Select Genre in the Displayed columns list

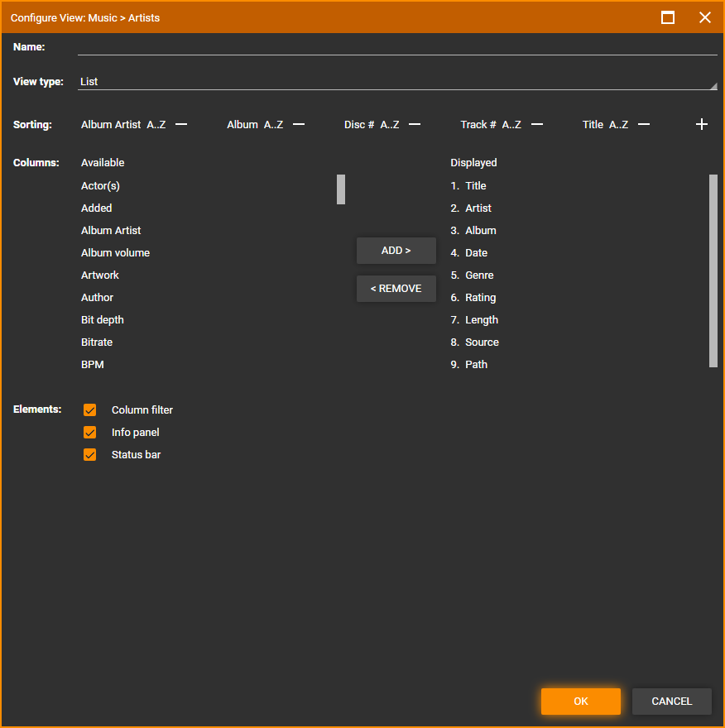(x=479, y=275)
